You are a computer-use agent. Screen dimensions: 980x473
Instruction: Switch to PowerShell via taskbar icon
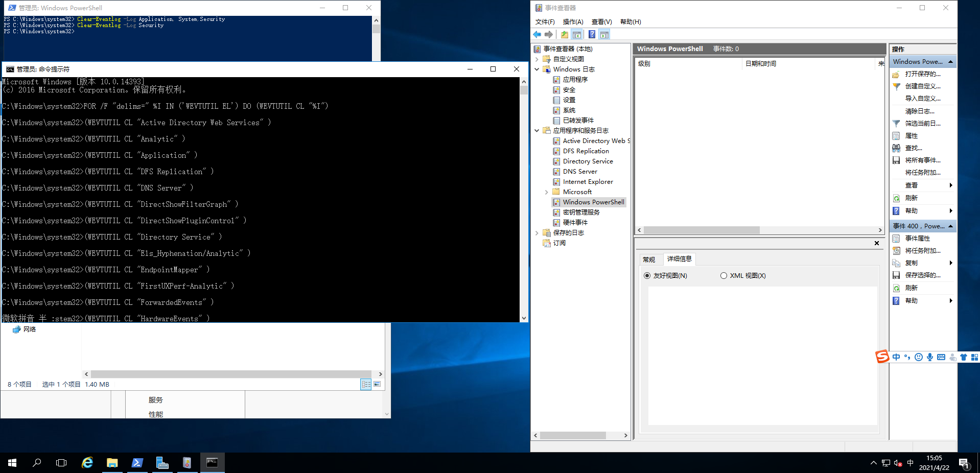click(137, 463)
